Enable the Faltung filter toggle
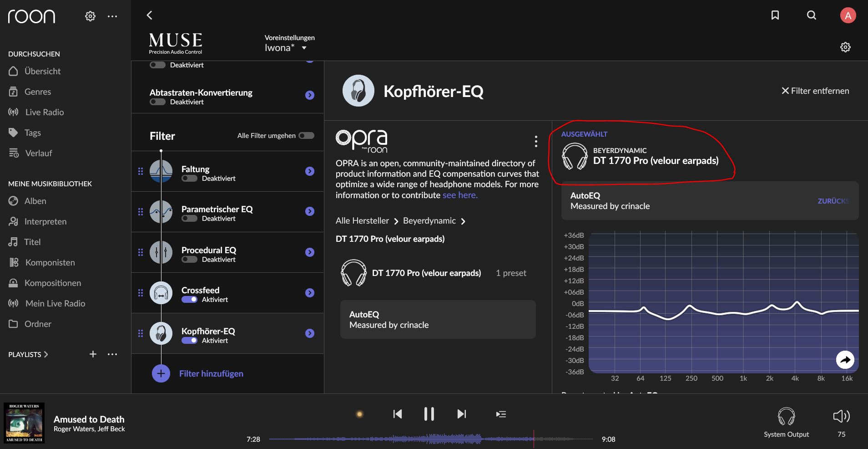 (189, 179)
